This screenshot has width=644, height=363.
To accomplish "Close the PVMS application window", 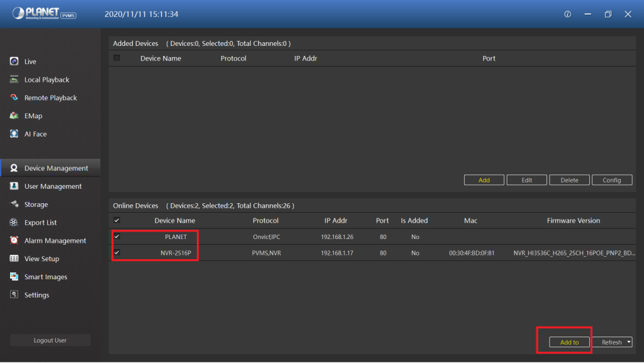I will (x=628, y=14).
